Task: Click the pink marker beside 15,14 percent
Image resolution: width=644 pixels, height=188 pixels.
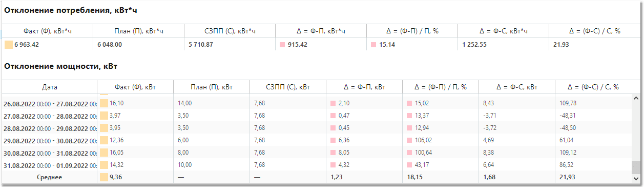Action: 373,45
